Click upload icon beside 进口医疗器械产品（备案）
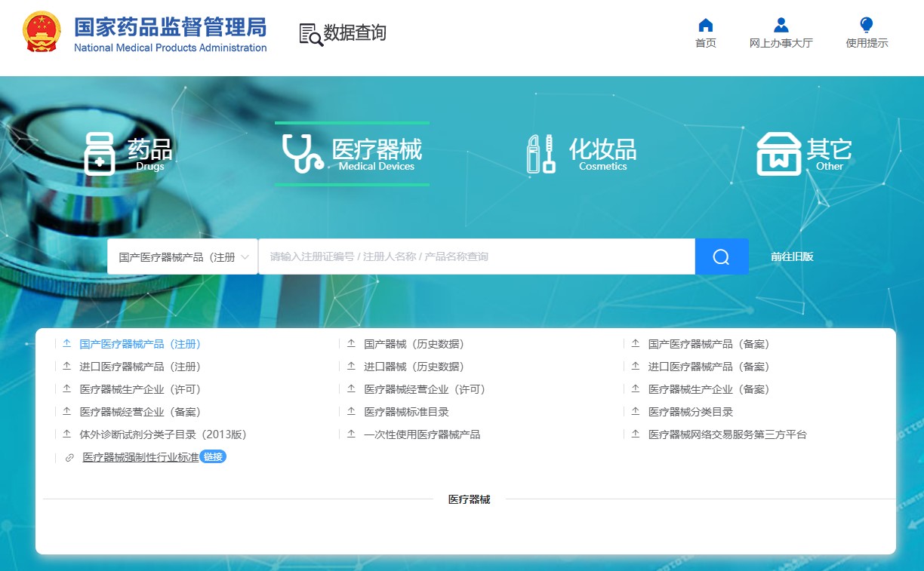The image size is (924, 571). pyautogui.click(x=636, y=367)
